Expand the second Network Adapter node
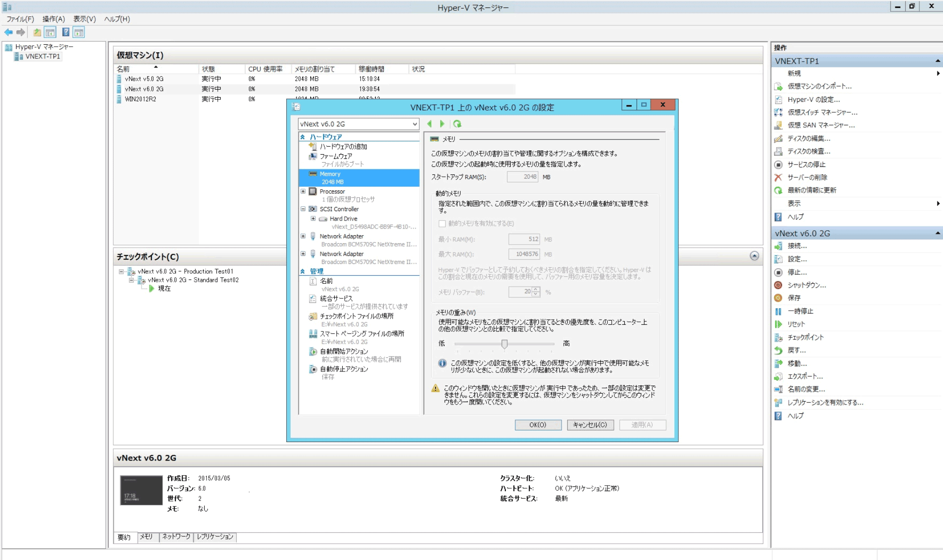 click(303, 254)
